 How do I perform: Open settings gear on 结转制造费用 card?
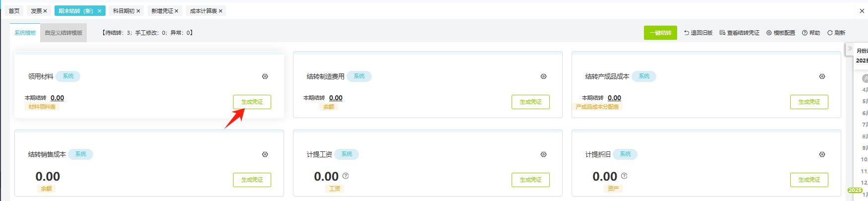[x=543, y=76]
